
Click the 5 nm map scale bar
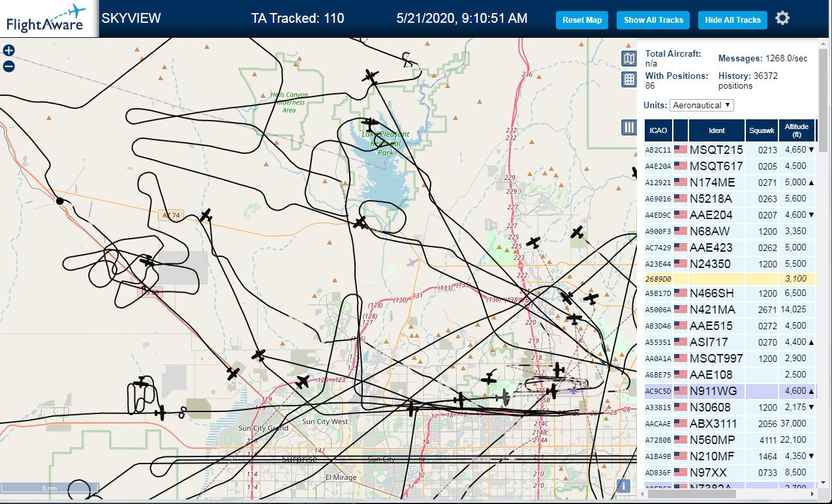pyautogui.click(x=50, y=488)
